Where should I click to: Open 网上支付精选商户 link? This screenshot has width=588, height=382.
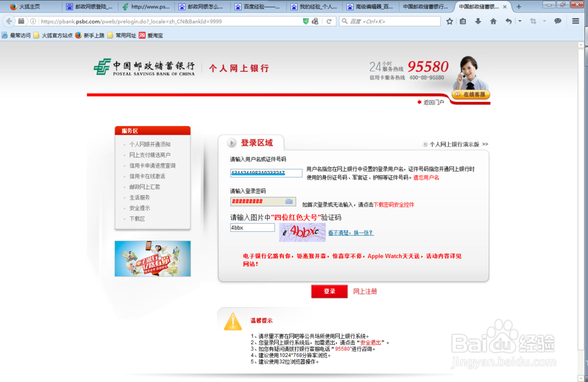(150, 155)
